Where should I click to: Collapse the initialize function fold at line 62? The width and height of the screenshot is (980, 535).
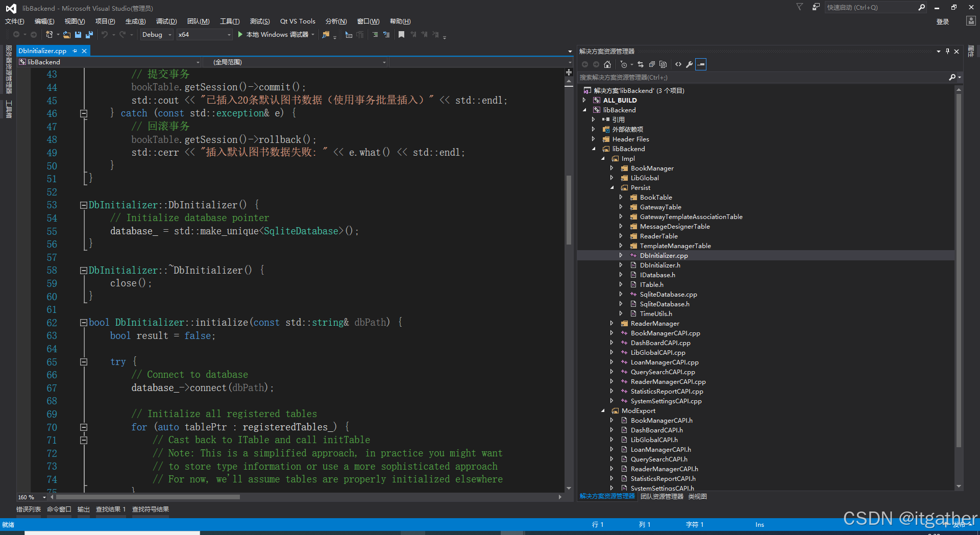point(83,323)
